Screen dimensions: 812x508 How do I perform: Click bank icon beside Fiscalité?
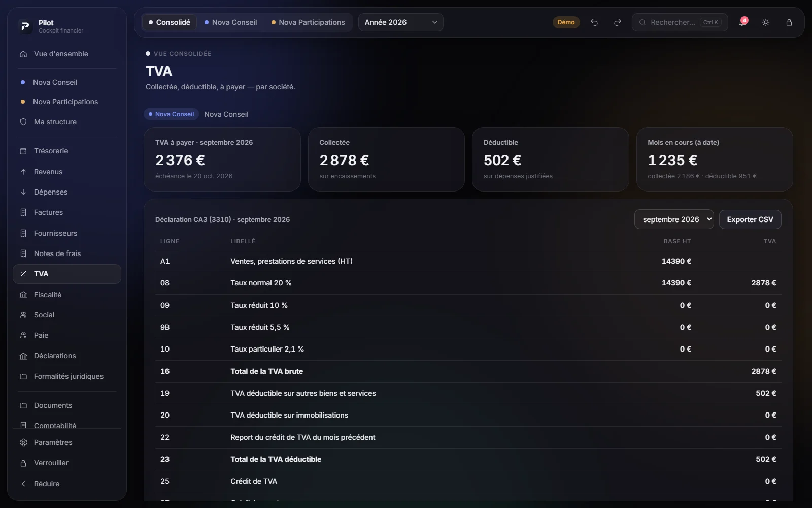23,295
